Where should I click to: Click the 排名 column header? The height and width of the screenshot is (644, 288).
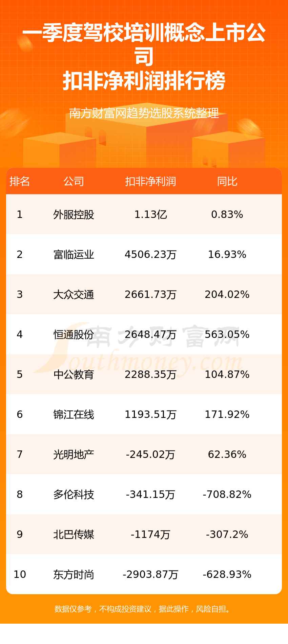point(20,182)
